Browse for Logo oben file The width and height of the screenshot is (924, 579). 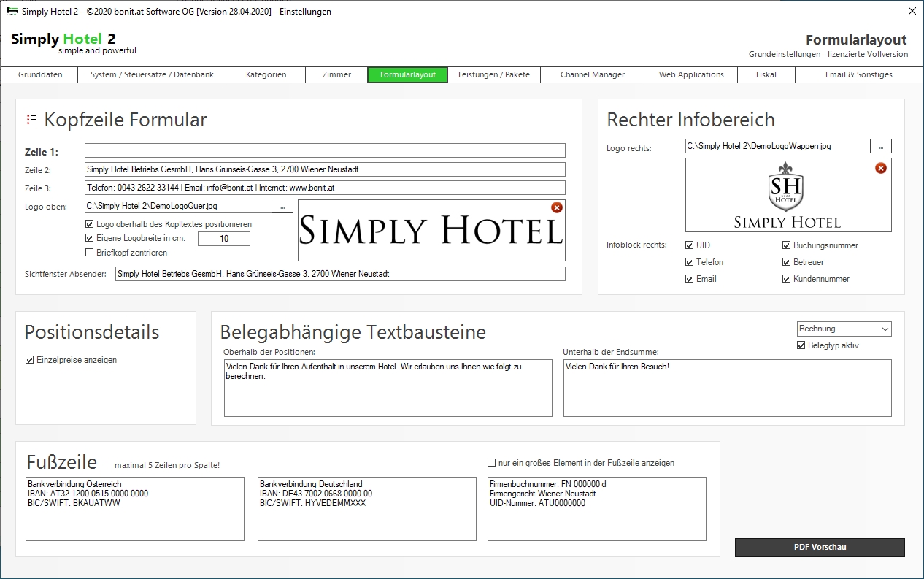tap(282, 206)
